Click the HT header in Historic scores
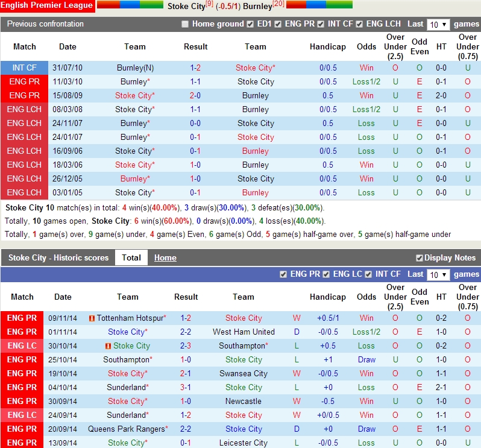 (x=441, y=297)
